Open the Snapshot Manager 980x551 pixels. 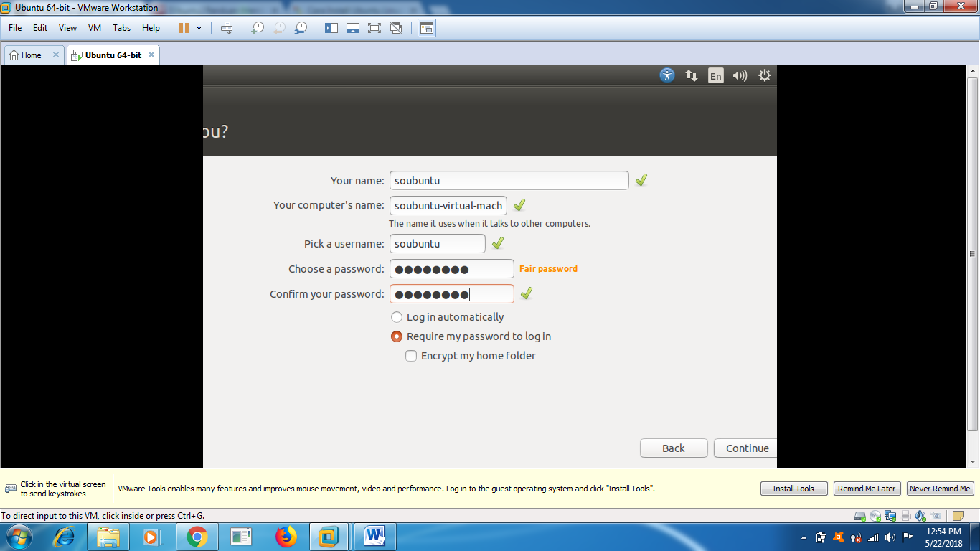(302, 28)
